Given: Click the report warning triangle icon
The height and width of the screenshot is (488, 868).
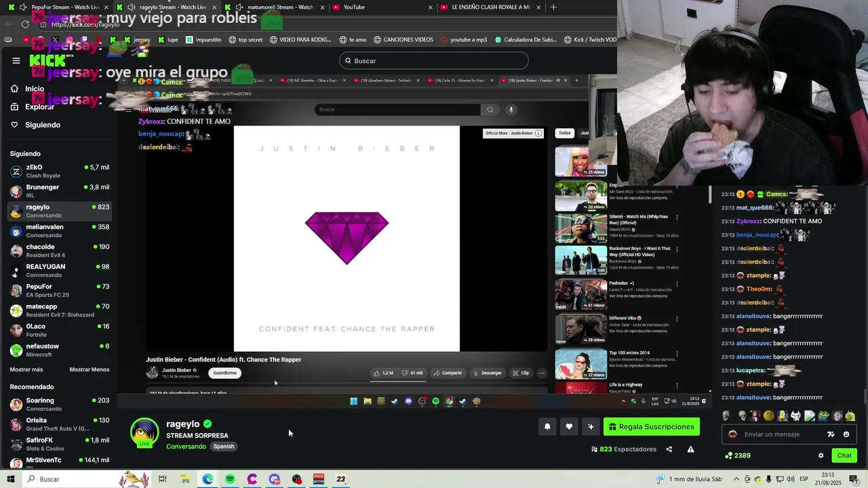Looking at the screenshot, I should point(690,449).
